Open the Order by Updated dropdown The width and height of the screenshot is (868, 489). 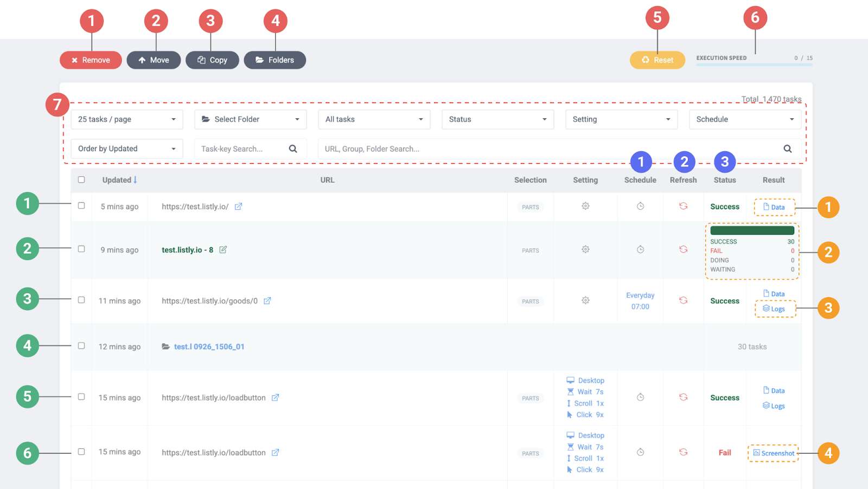click(127, 149)
